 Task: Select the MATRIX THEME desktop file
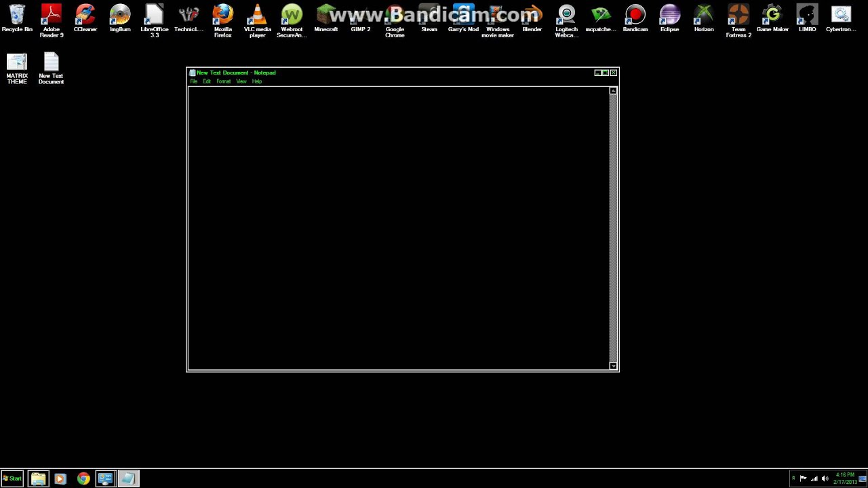tap(17, 68)
